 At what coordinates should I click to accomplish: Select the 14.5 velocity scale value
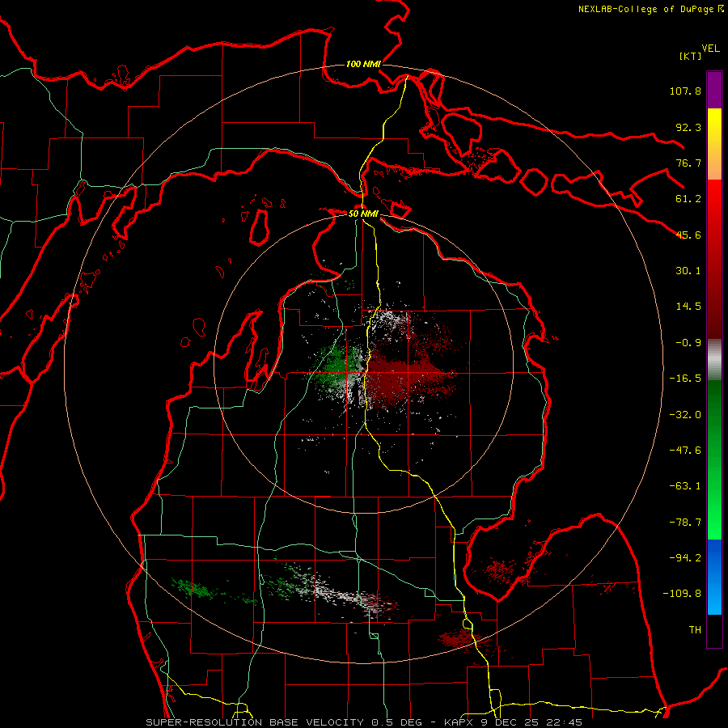point(688,307)
